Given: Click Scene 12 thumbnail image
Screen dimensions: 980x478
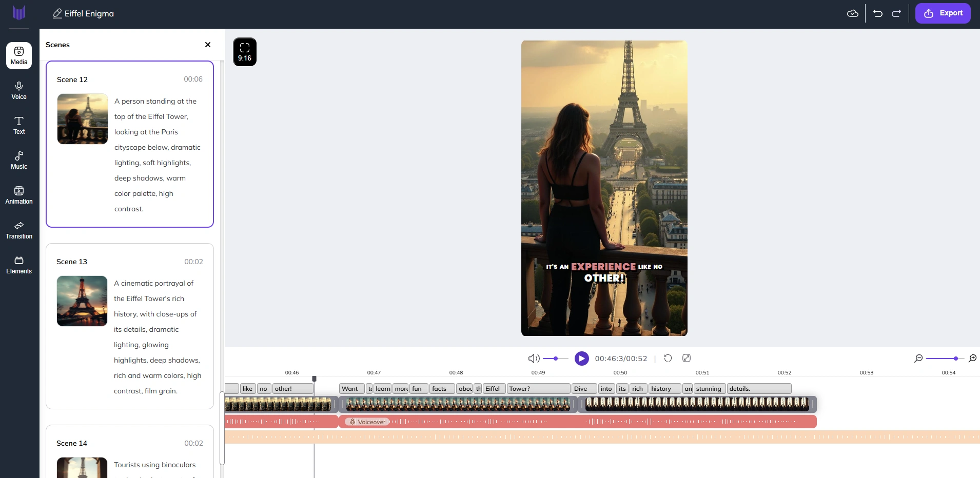Looking at the screenshot, I should coord(82,119).
